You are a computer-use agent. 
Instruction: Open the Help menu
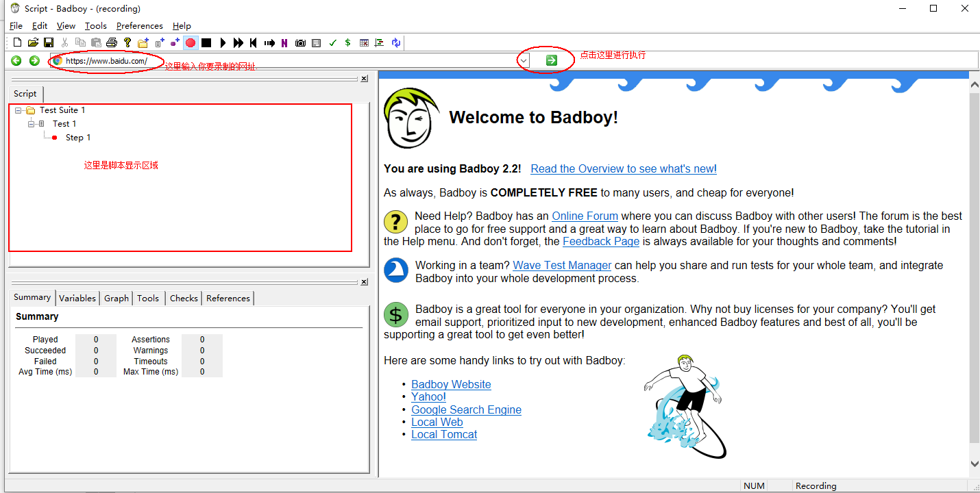pos(182,25)
